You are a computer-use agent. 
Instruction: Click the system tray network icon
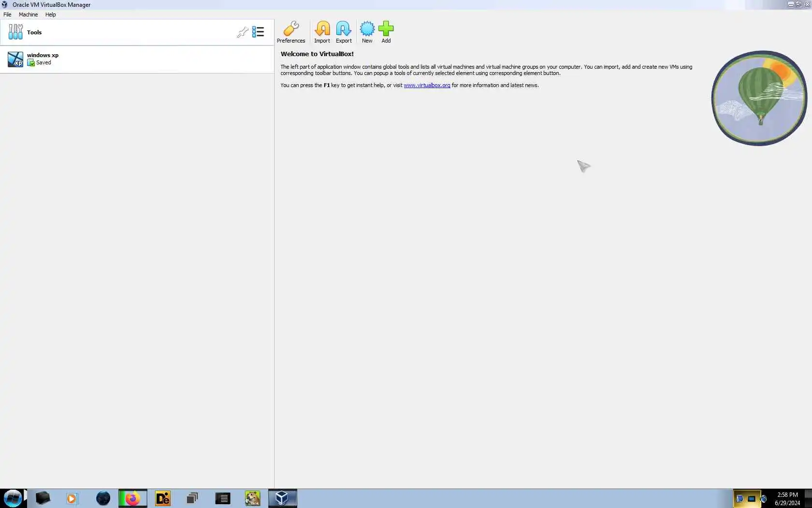tap(752, 499)
